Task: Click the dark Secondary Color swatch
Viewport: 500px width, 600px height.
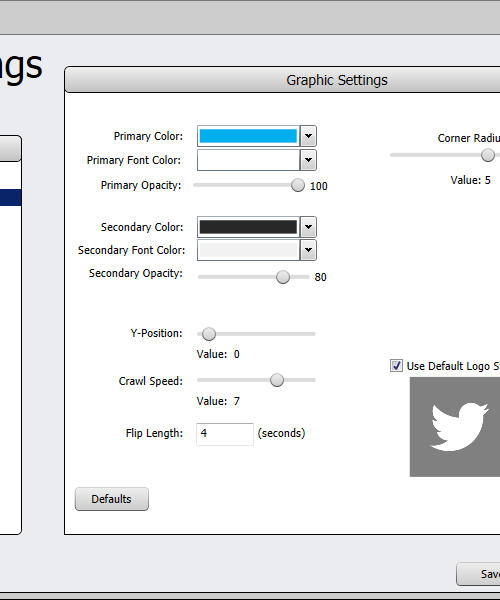Action: coord(248,227)
